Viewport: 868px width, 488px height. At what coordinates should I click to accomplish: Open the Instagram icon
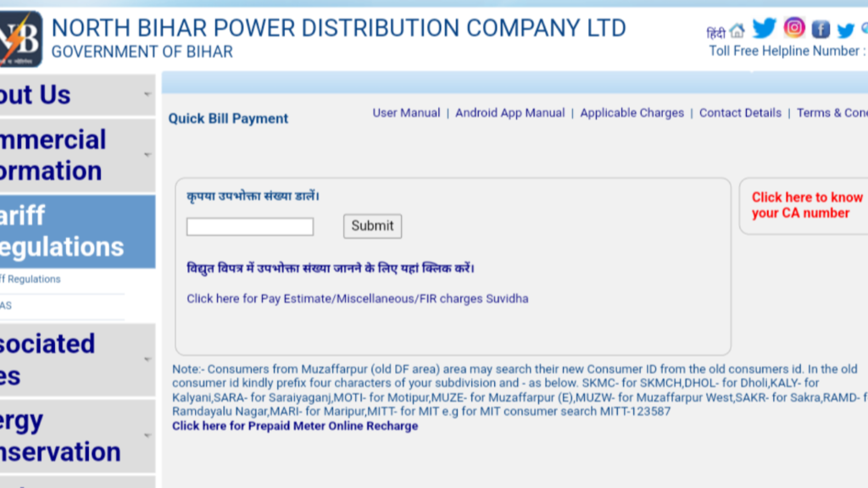[x=793, y=28]
